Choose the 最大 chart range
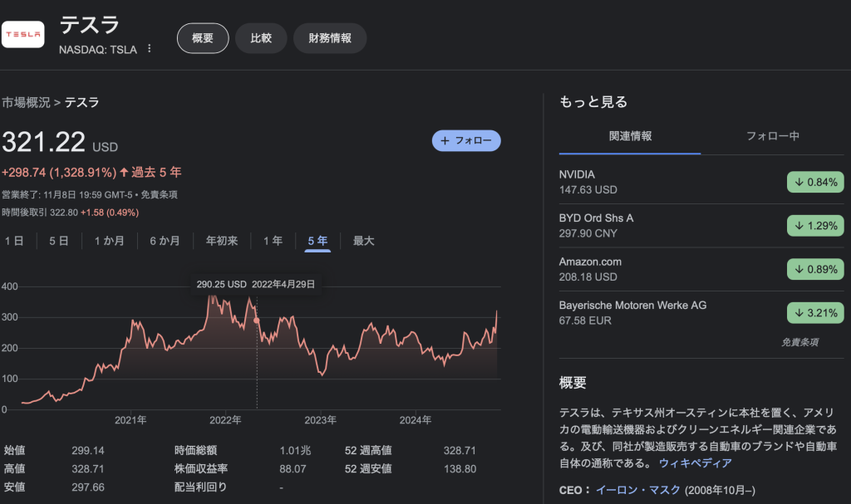 click(364, 241)
